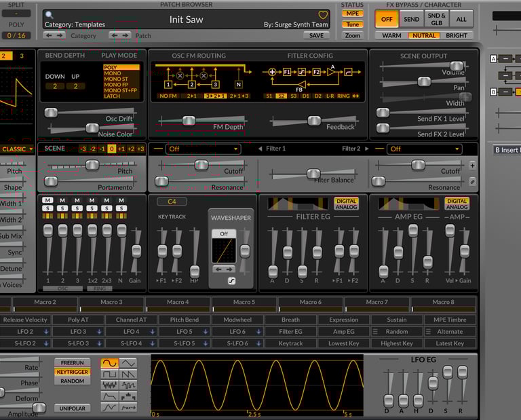Toggle the MPE status button
Screen dimensions: 521x420
tap(352, 14)
